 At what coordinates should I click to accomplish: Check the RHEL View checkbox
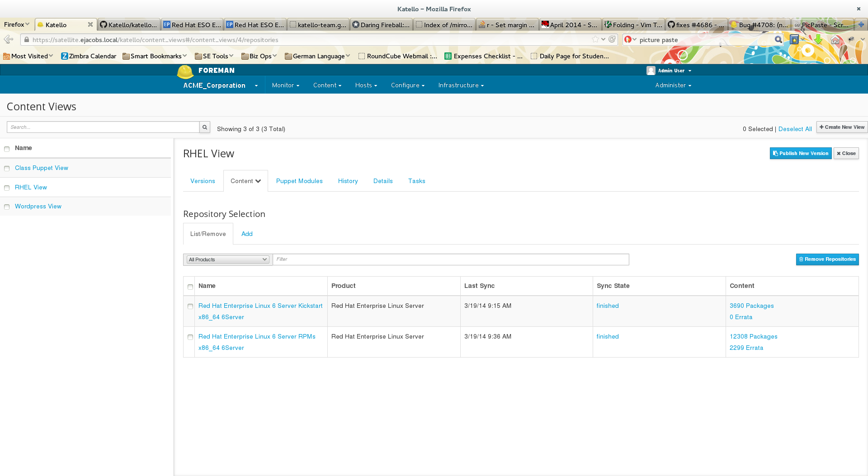click(7, 188)
